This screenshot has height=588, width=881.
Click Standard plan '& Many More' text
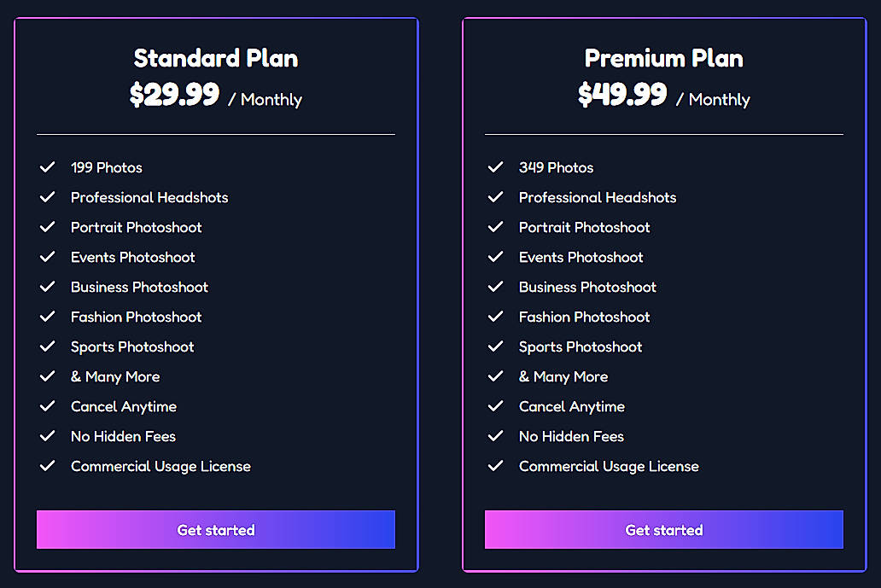pyautogui.click(x=115, y=377)
